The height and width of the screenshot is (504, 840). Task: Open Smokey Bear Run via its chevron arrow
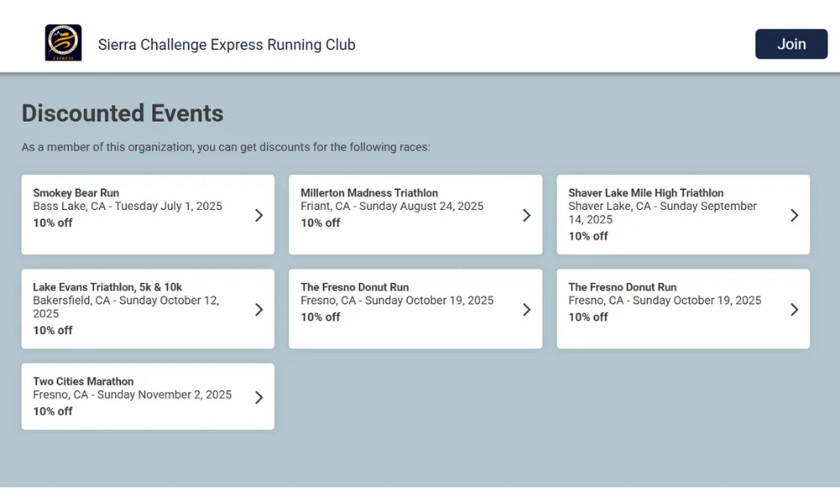click(259, 215)
